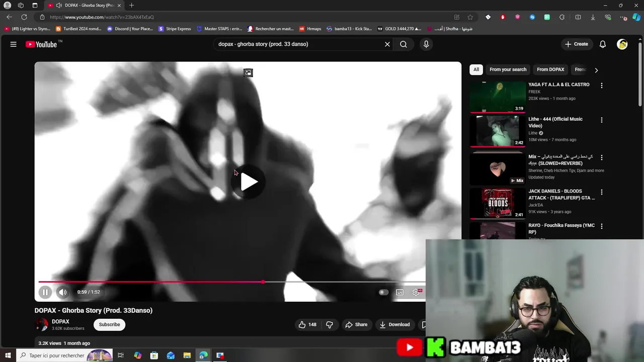Select the All filter chip
644x362 pixels.
pos(476,69)
